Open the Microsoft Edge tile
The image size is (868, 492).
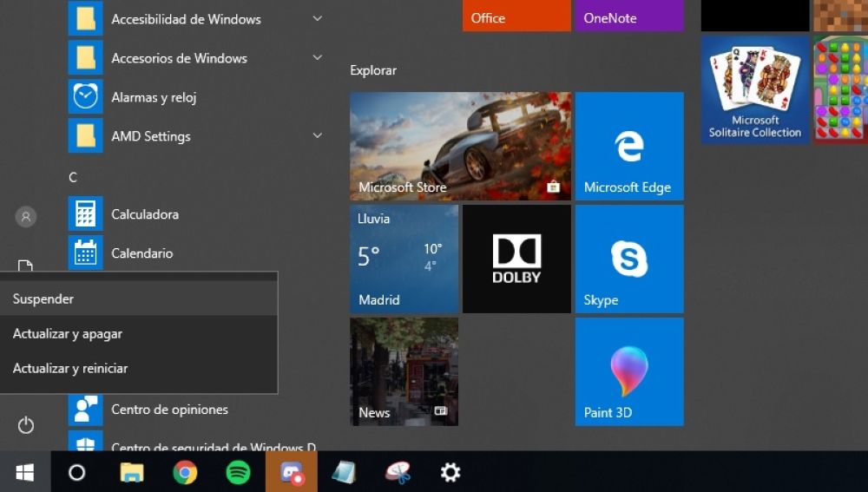click(x=628, y=146)
